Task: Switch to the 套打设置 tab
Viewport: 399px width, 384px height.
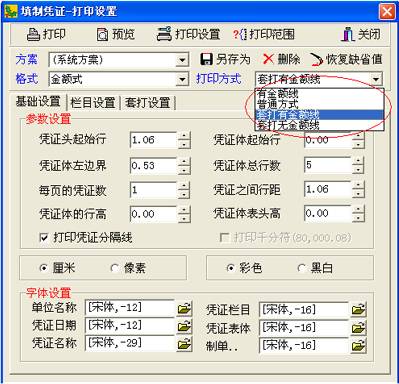Action: 148,103
